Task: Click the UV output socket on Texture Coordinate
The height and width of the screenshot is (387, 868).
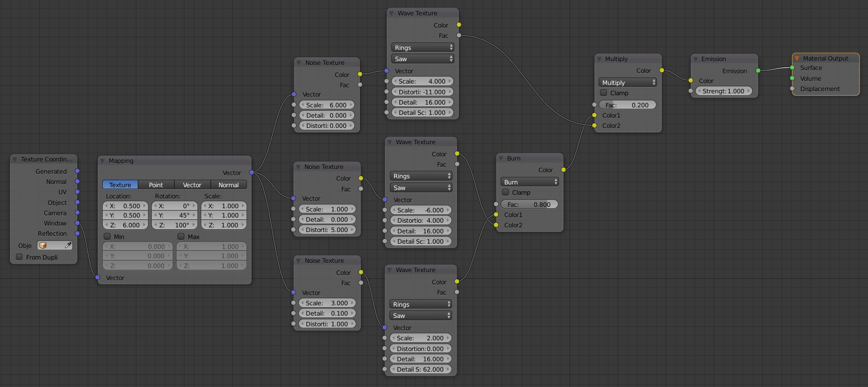Action: click(77, 192)
